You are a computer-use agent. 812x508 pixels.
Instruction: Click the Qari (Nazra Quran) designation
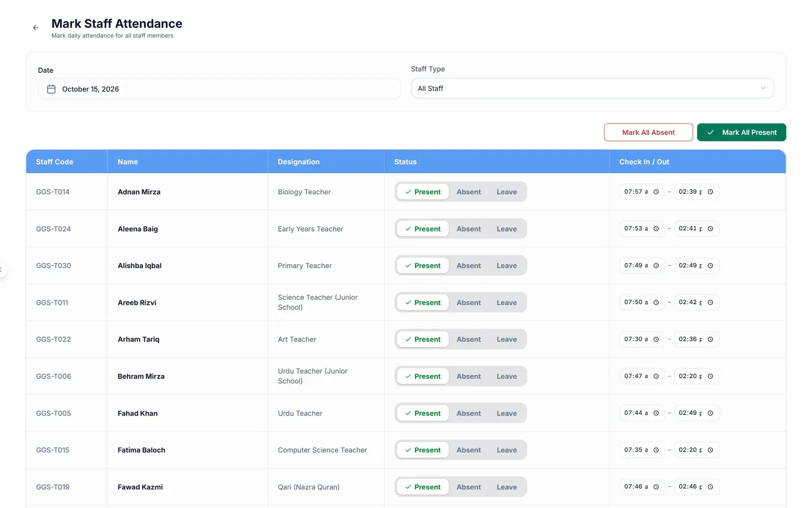coord(309,487)
